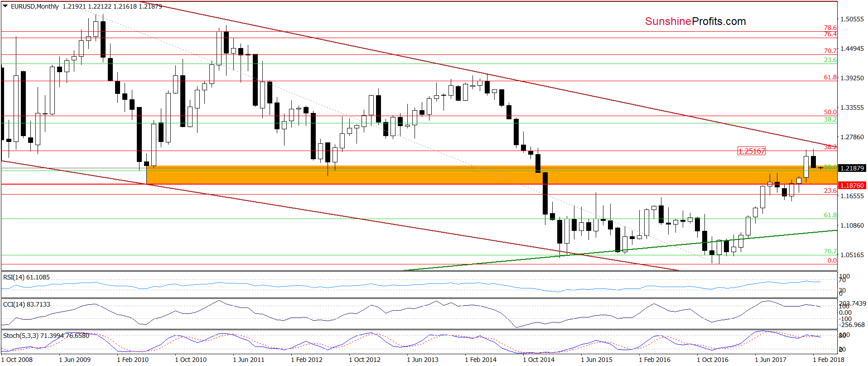Screen dimensions: 868x366
Task: Click the -256.968 CCI scale value
Action: point(852,325)
